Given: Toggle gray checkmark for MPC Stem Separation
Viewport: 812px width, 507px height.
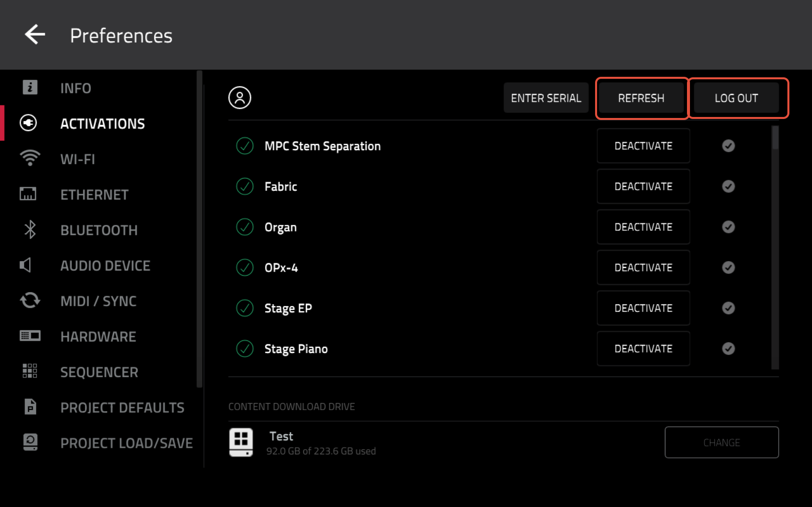Looking at the screenshot, I should click(x=728, y=146).
